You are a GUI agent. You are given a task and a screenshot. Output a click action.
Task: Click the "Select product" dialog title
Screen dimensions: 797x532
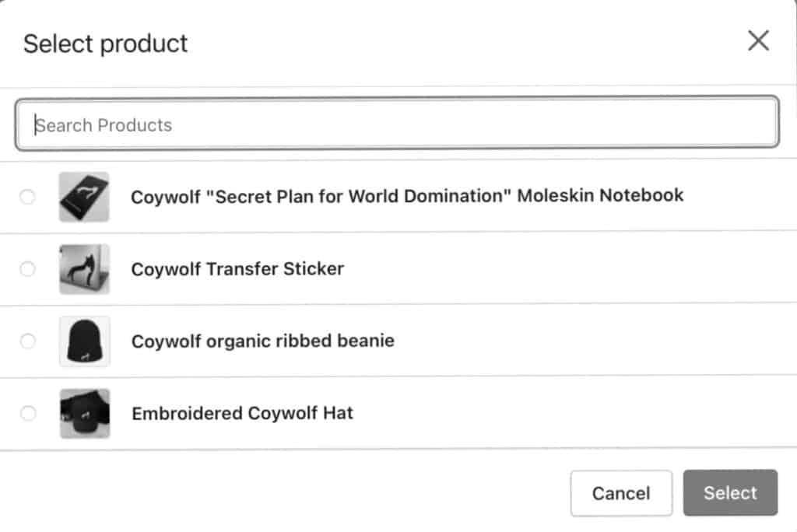106,44
